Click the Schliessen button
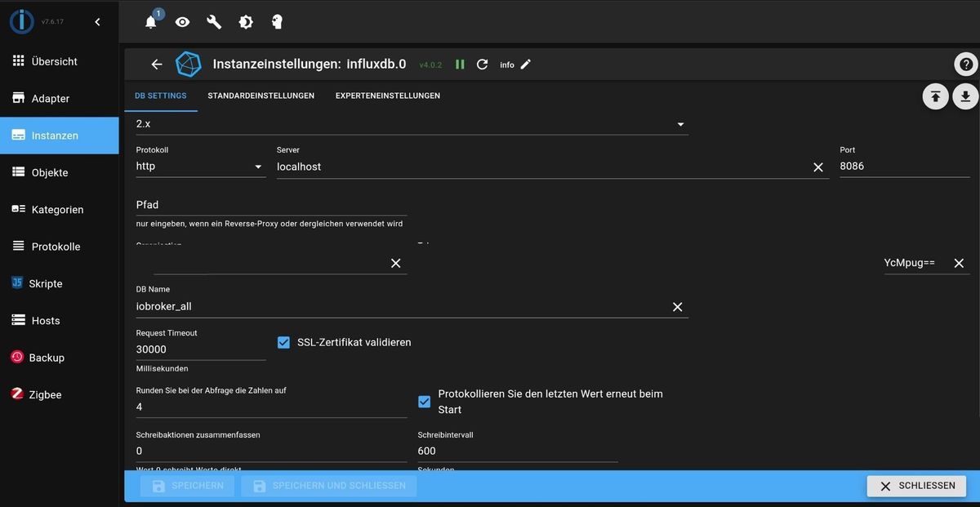 coord(916,486)
